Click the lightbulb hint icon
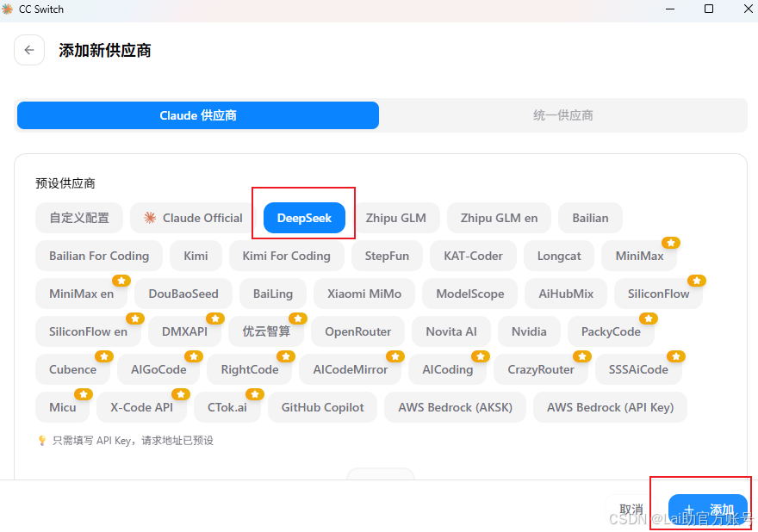 (42, 440)
